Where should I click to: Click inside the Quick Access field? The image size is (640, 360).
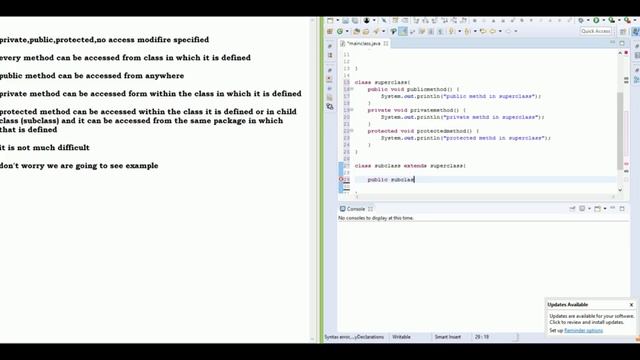point(596,31)
